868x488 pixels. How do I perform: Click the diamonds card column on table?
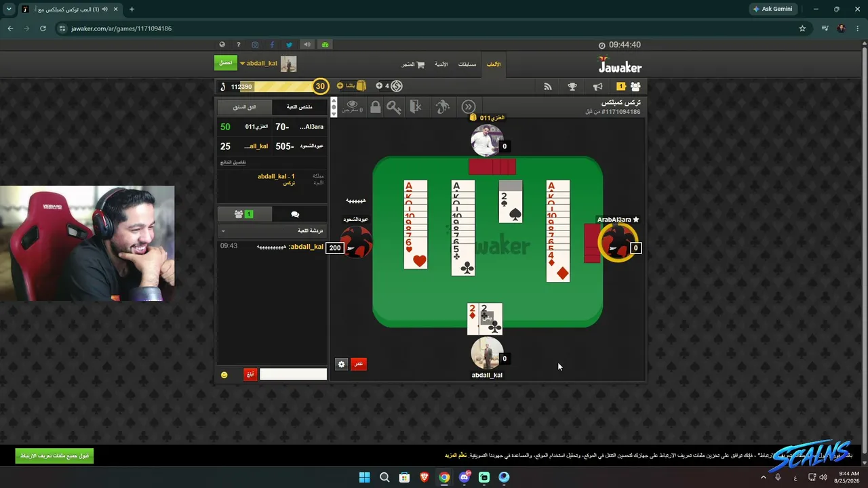tap(558, 231)
